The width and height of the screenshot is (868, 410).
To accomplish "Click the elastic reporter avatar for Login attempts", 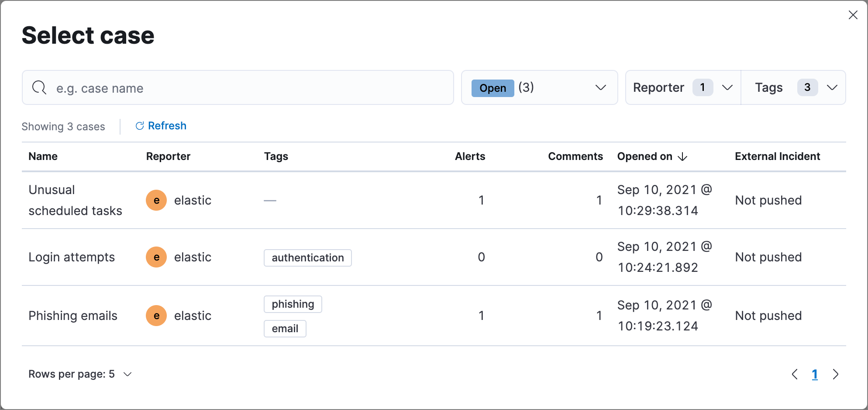I will coord(156,257).
